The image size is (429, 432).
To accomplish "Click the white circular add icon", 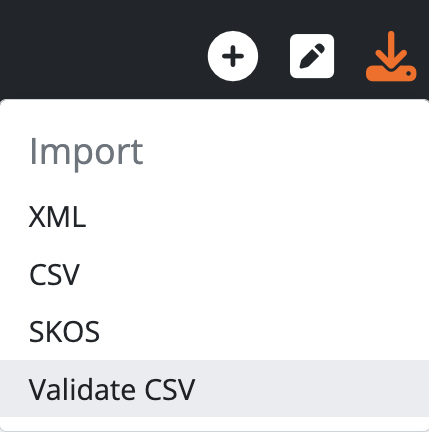I will click(233, 56).
